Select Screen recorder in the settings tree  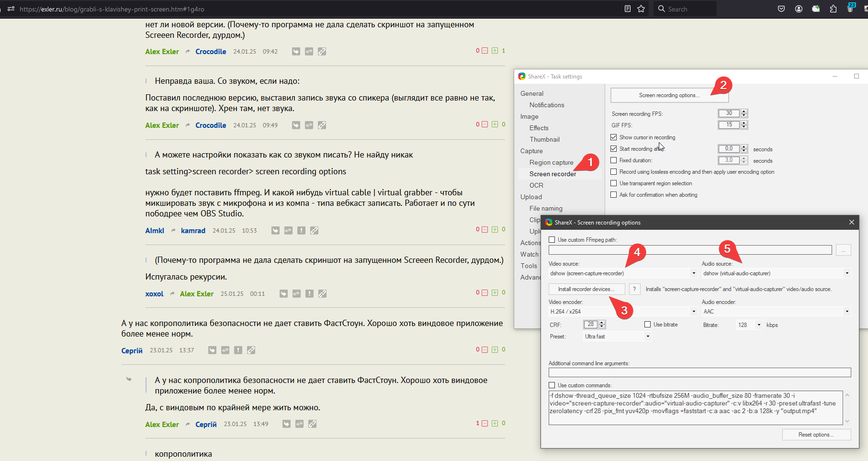[552, 174]
